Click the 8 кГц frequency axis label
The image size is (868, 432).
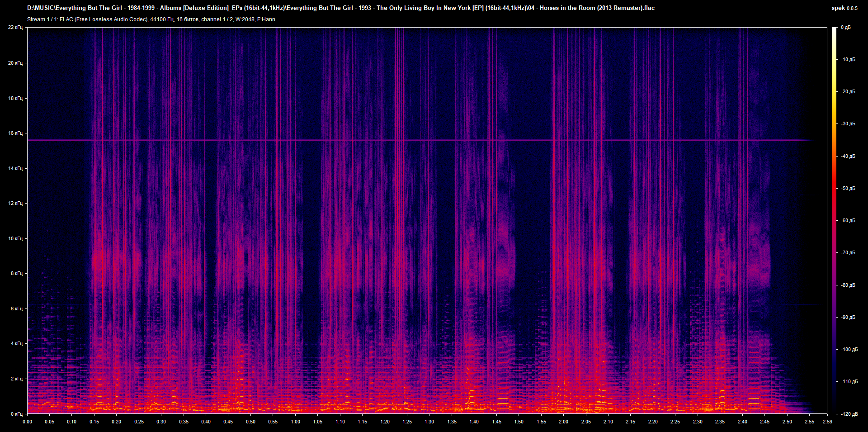(17, 273)
